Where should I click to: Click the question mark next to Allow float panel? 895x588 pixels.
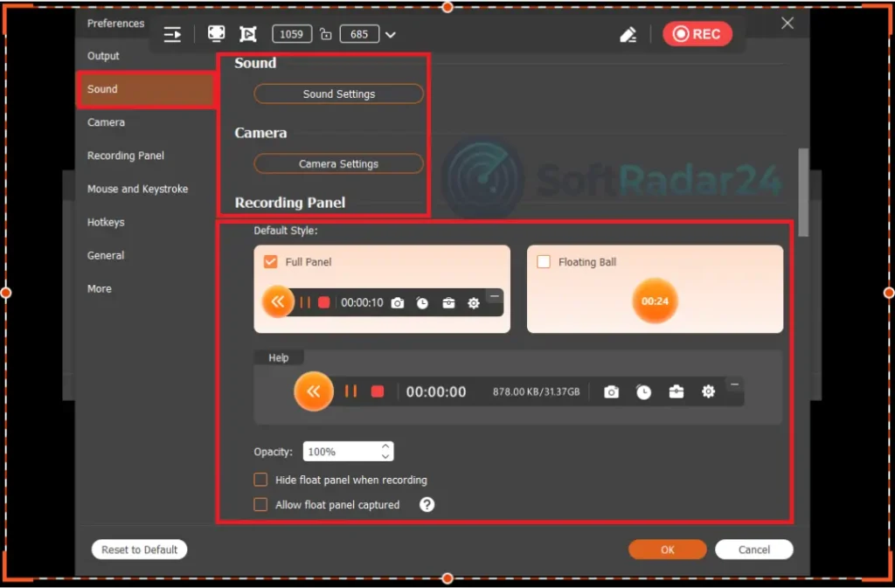point(426,504)
